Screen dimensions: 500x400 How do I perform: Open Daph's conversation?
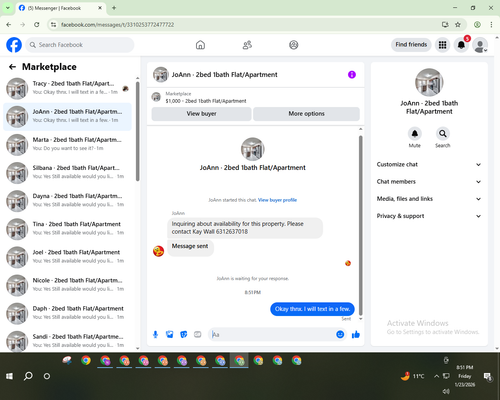(67, 313)
